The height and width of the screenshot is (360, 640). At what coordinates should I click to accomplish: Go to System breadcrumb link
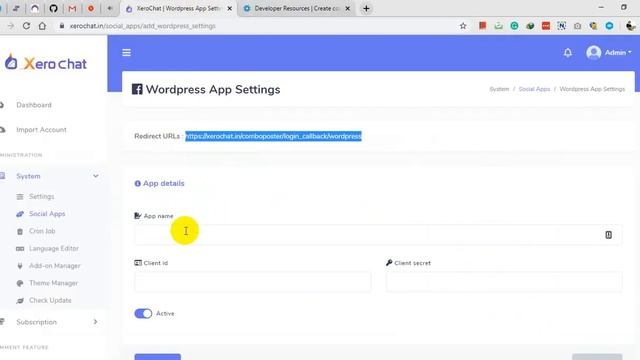click(499, 89)
